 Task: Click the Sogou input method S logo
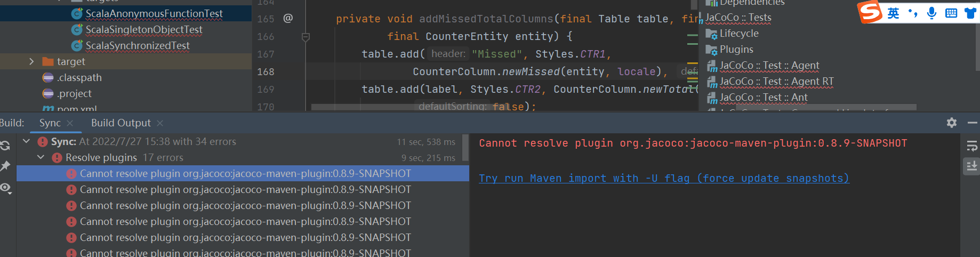(870, 12)
